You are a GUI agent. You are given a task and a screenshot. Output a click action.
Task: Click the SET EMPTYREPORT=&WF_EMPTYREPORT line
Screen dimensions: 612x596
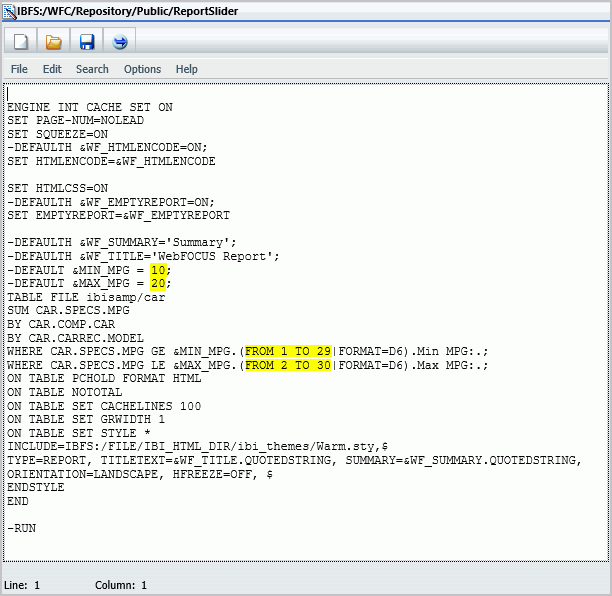[118, 215]
